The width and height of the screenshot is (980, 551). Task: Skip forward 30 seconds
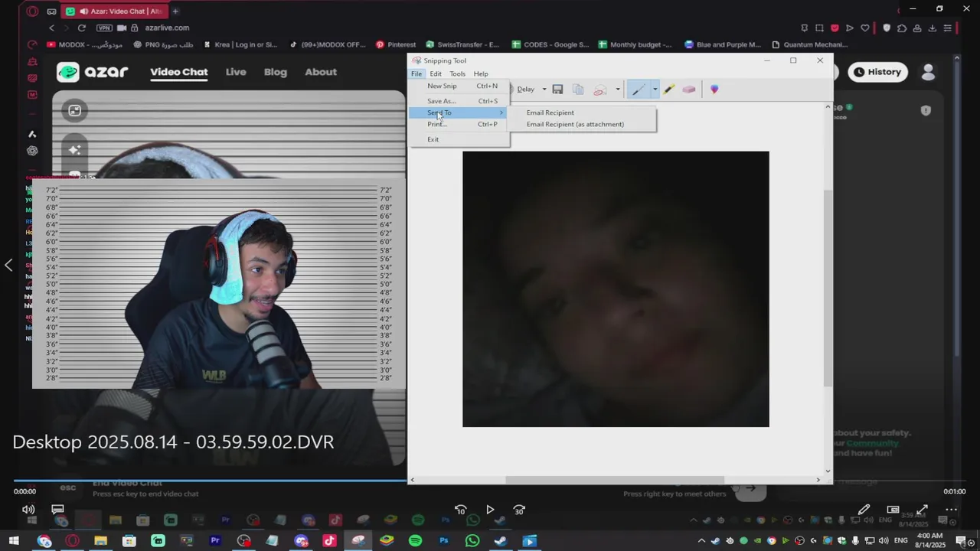point(519,510)
